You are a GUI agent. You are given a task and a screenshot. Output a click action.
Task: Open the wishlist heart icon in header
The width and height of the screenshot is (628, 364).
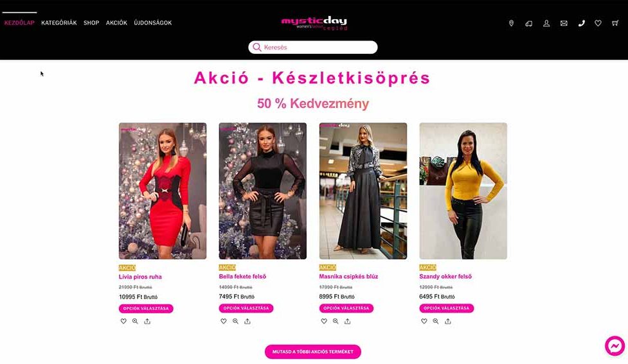pos(598,23)
